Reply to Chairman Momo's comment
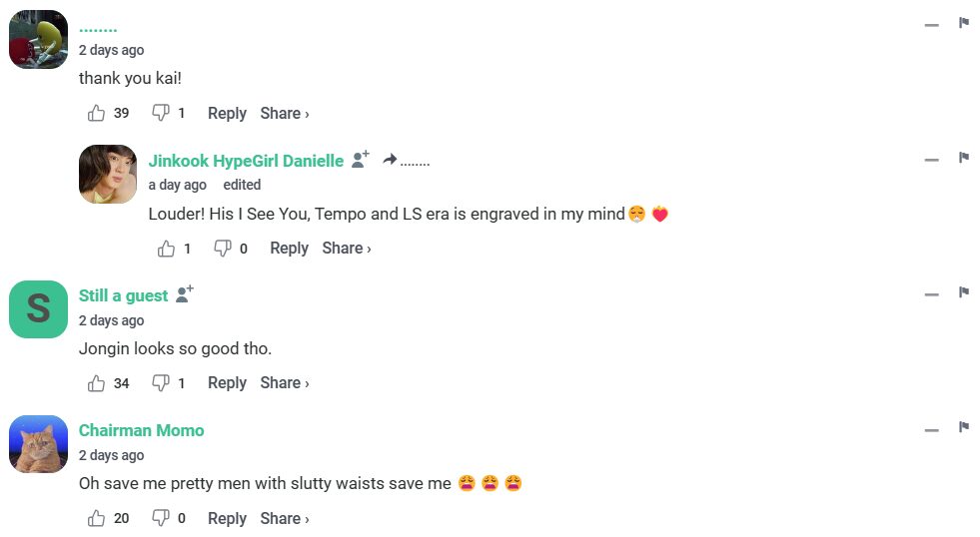This screenshot has width=980, height=537. pos(227,519)
